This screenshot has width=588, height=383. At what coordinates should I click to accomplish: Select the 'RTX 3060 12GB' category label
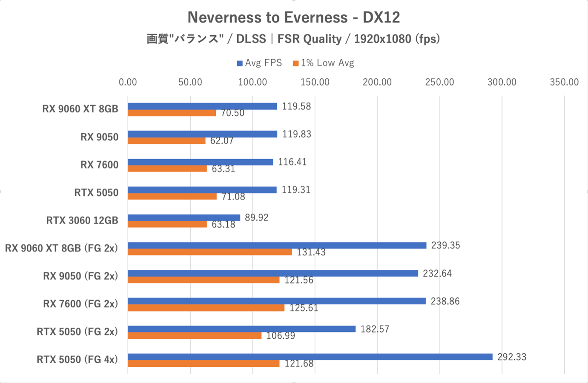point(82,220)
